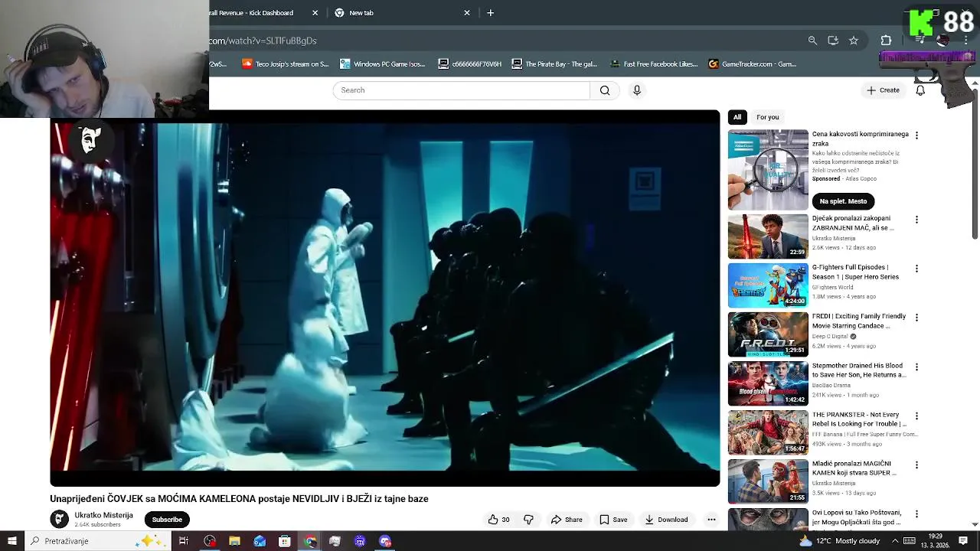Open the Ukratko Misterija channel name link
Image resolution: width=980 pixels, height=551 pixels.
(x=103, y=515)
